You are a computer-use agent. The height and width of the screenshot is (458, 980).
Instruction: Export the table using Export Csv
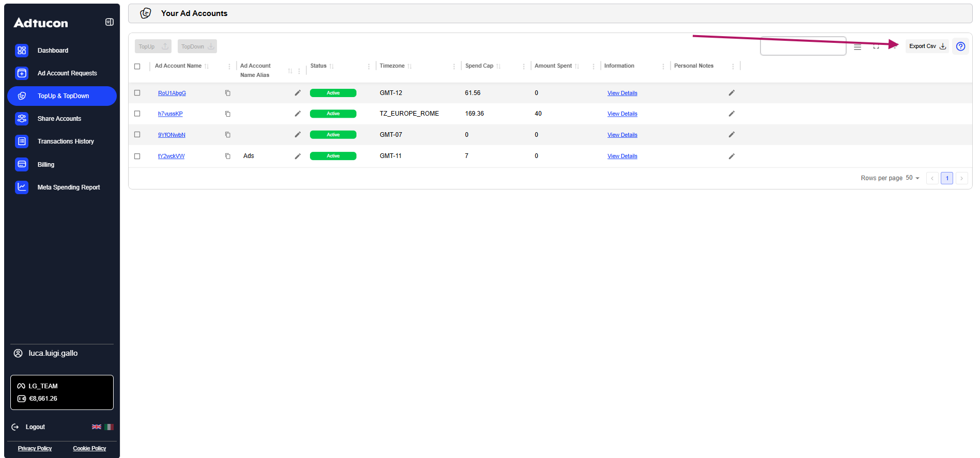pyautogui.click(x=927, y=46)
